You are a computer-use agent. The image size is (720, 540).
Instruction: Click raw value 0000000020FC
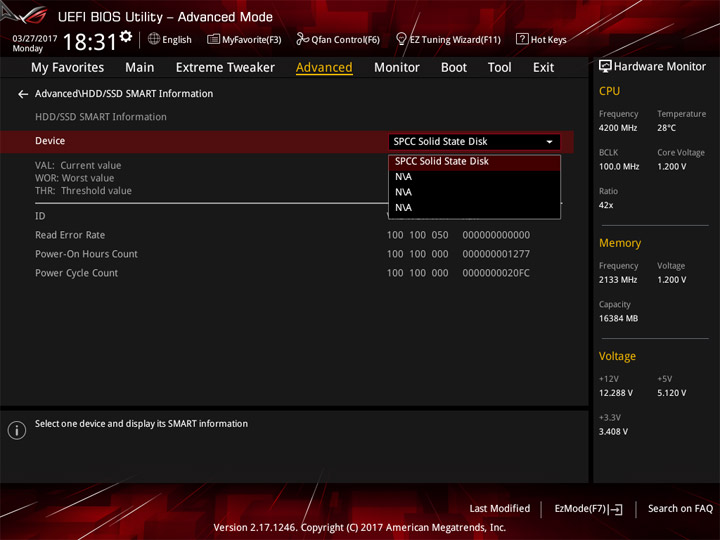496,273
